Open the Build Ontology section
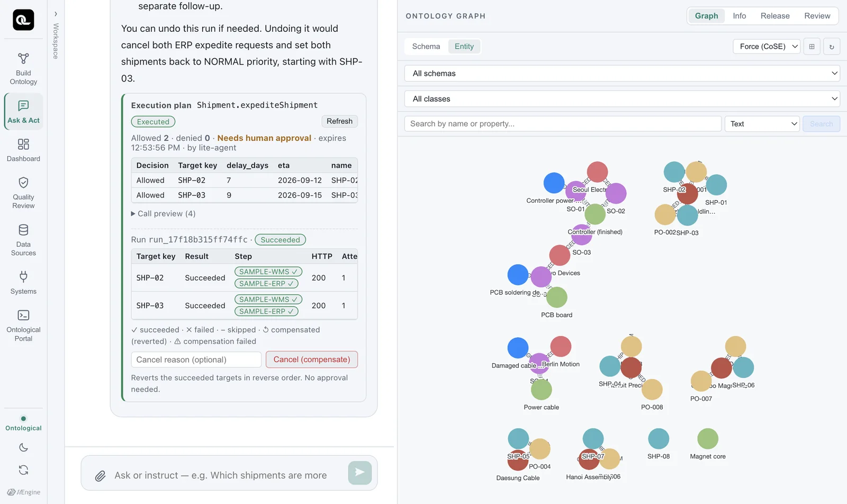Screen dimensions: 847x504 click(23, 69)
